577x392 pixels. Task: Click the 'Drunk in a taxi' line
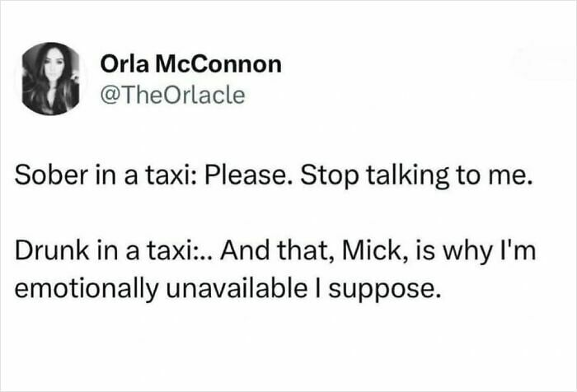[275, 251]
